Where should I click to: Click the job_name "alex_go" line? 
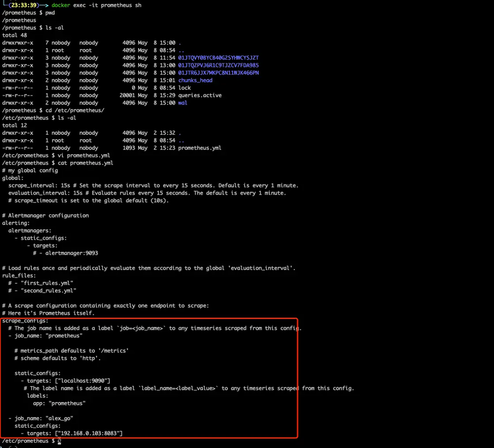(x=41, y=418)
